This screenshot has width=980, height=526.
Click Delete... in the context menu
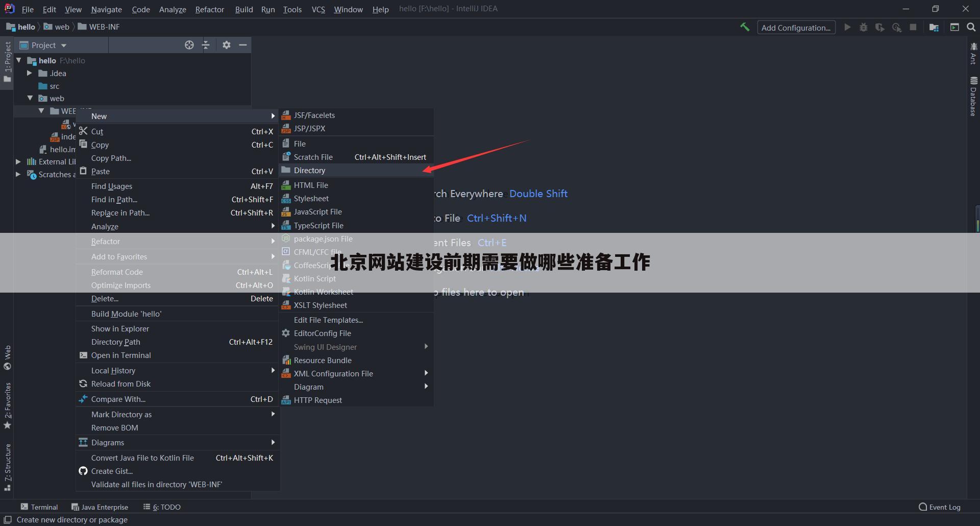coord(177,299)
